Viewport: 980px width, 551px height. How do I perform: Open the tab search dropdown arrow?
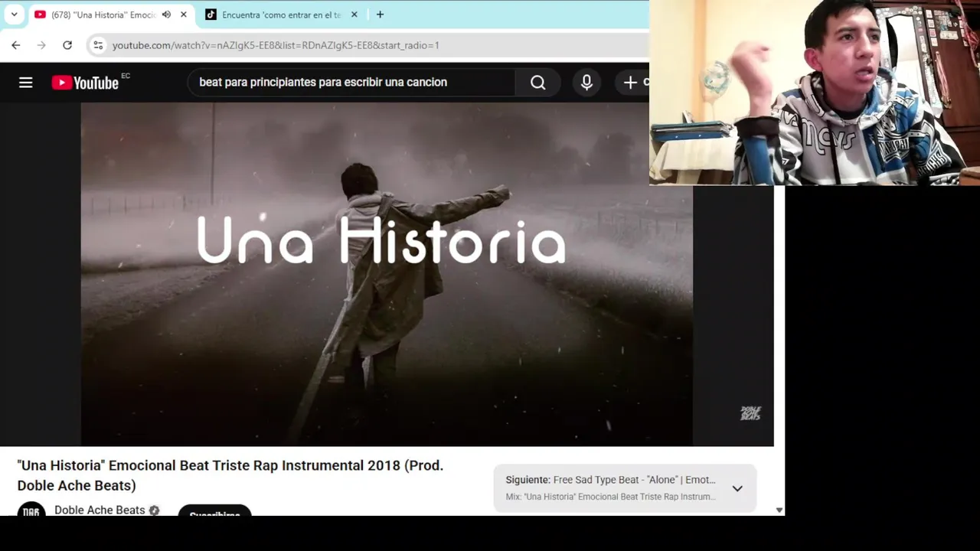[x=14, y=15]
